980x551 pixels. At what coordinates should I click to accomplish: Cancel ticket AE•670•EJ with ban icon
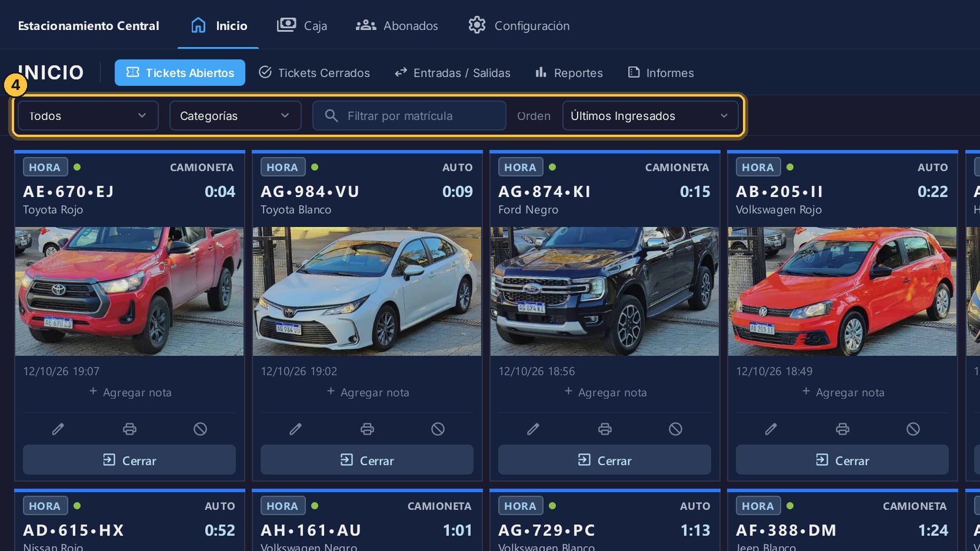(200, 429)
